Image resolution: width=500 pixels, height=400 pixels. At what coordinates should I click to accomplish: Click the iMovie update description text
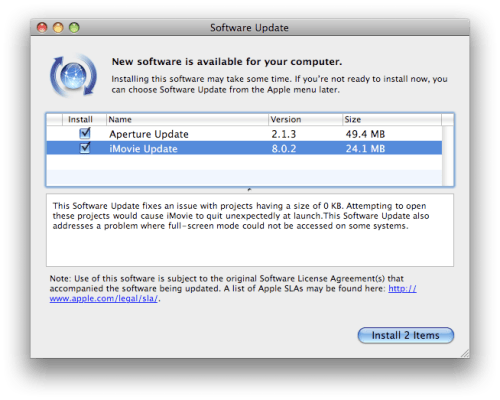point(241,216)
